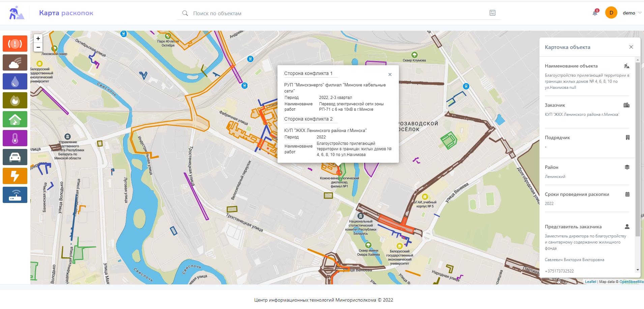Toggle the blue router telecom layer

(15, 195)
